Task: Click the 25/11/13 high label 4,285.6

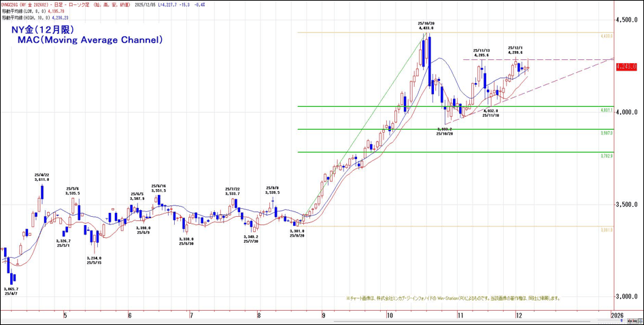Action: [482, 54]
